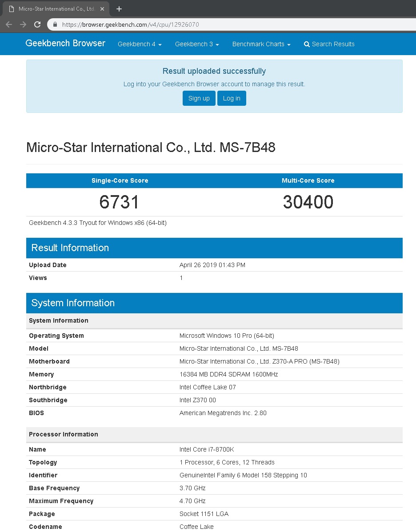Click the magnifier icon beside Search Results
The width and height of the screenshot is (416, 532).
(x=307, y=44)
